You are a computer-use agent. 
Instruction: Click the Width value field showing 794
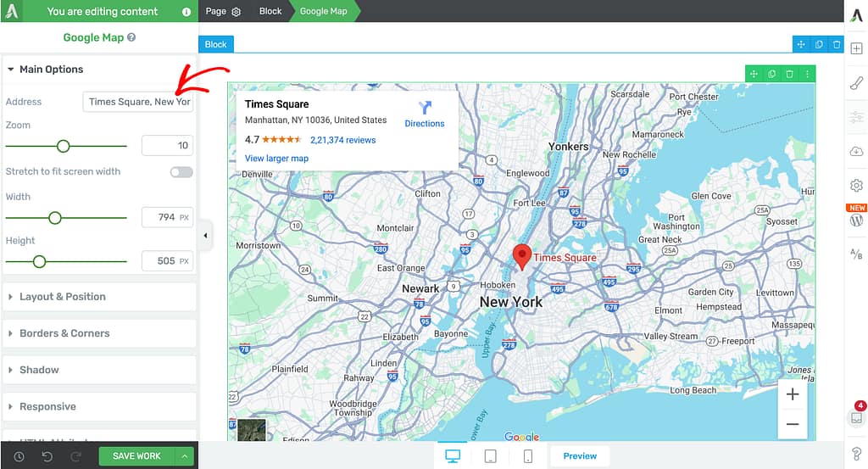click(x=168, y=218)
